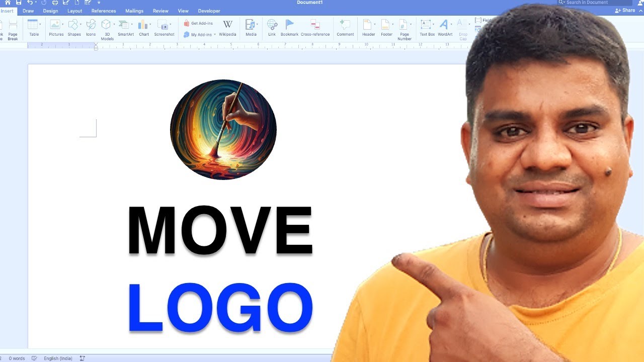Insert a Page Break

13,30
